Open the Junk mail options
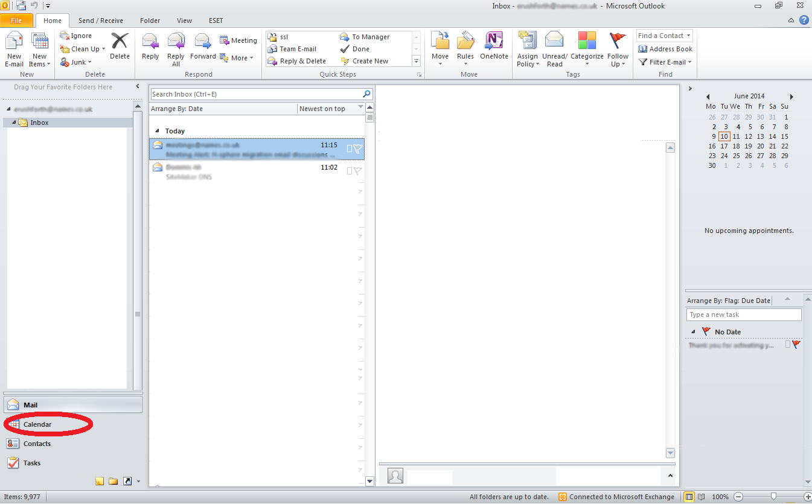The width and height of the screenshot is (812, 504). (x=76, y=62)
